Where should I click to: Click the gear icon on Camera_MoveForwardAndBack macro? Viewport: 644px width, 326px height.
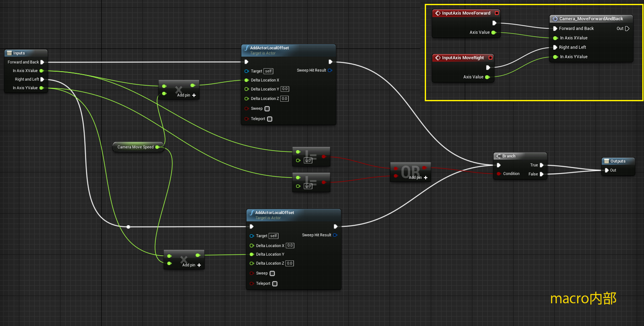(554, 18)
